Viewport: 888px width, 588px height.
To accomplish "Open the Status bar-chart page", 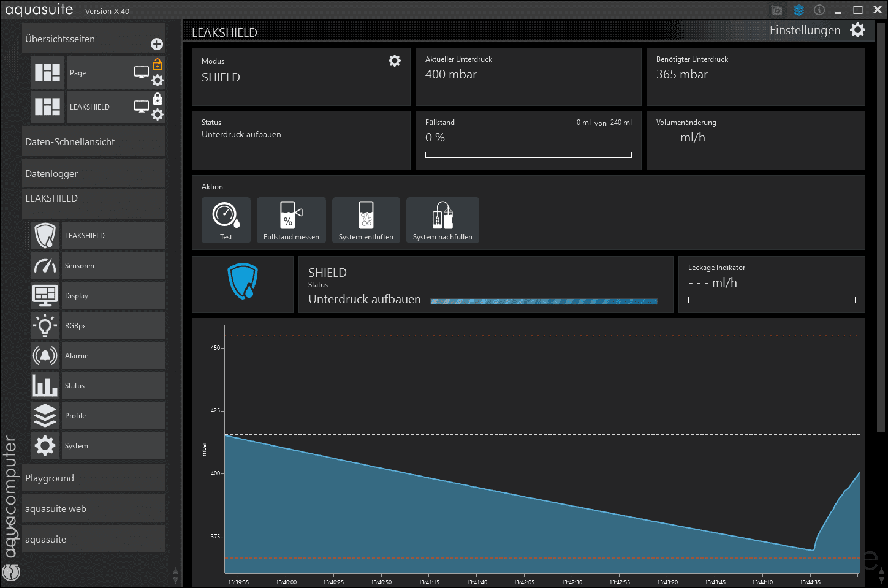I will [x=45, y=385].
